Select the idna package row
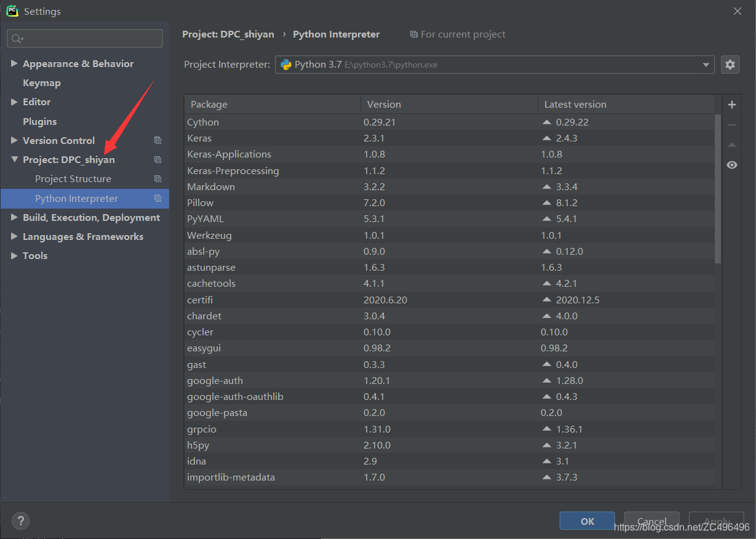 pos(450,461)
